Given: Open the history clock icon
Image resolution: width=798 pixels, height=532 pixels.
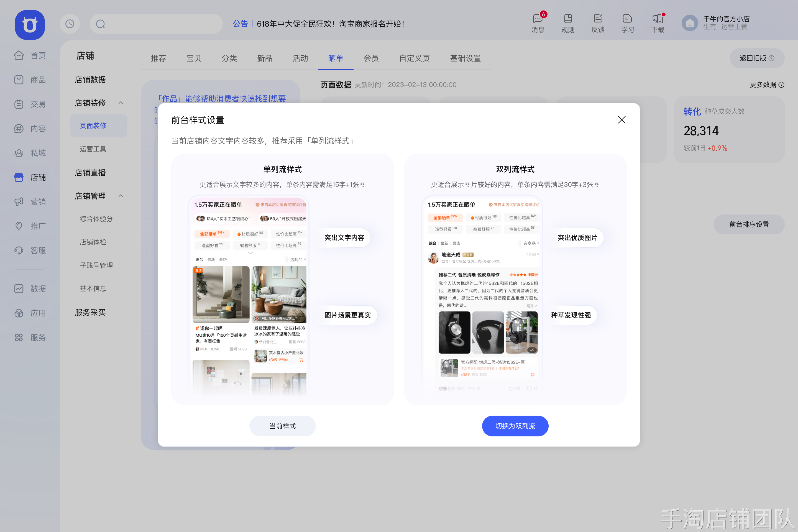Looking at the screenshot, I should tap(70, 24).
